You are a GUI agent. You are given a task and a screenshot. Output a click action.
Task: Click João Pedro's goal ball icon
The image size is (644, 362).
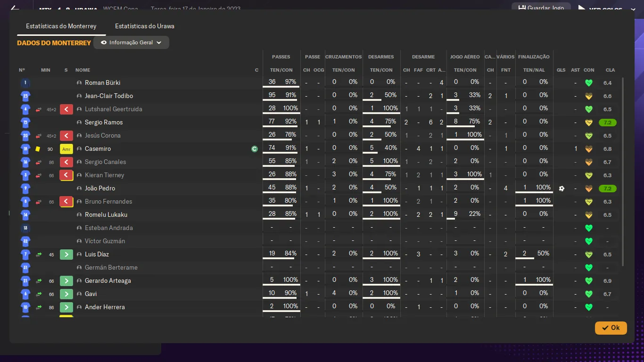pos(561,189)
